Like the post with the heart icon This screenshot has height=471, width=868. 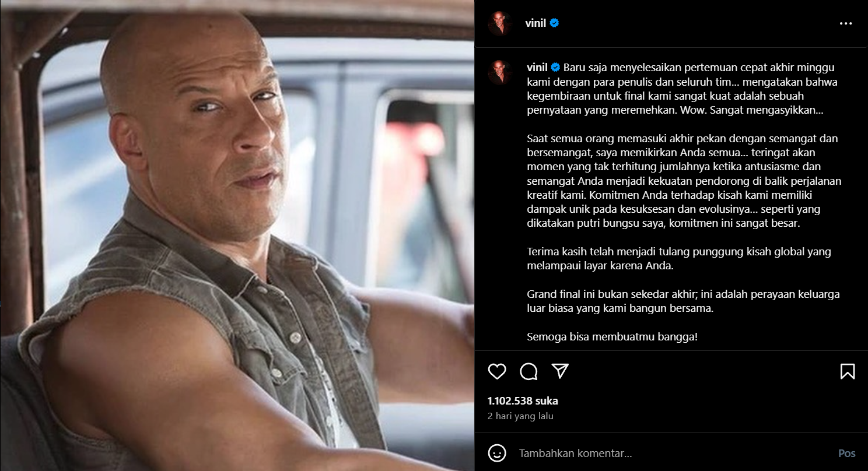point(497,371)
